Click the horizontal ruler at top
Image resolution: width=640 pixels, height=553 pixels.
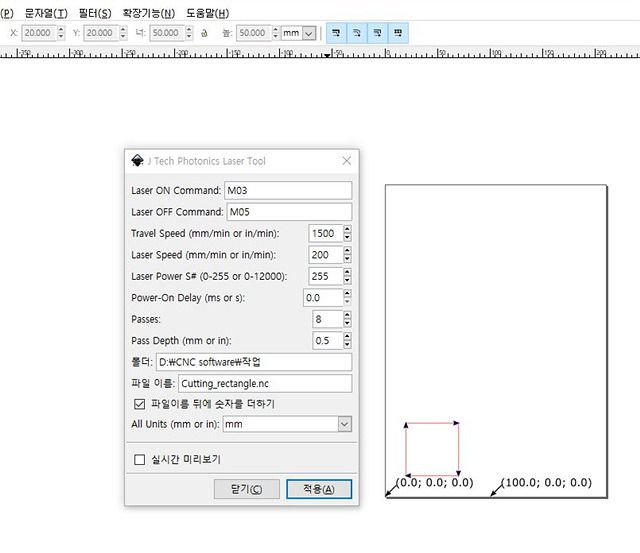[320, 53]
